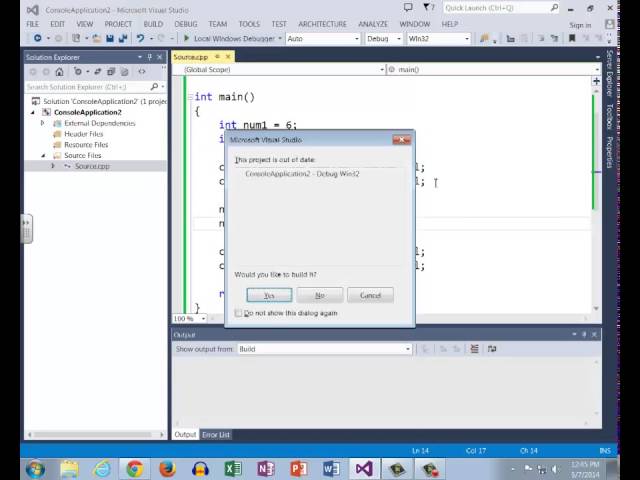640x480 pixels.
Task: Click the Windows Start button
Action: click(x=36, y=469)
